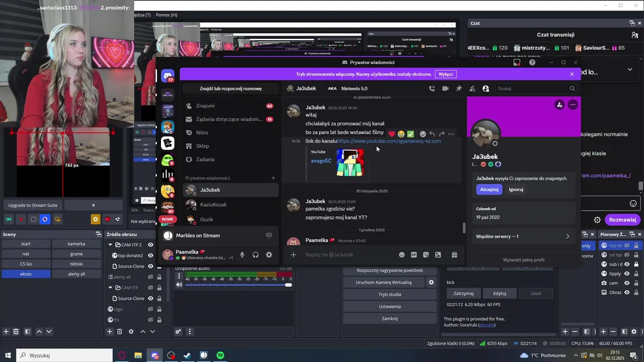Show the csgo source
This screenshot has width=644, height=362.
pos(150,309)
